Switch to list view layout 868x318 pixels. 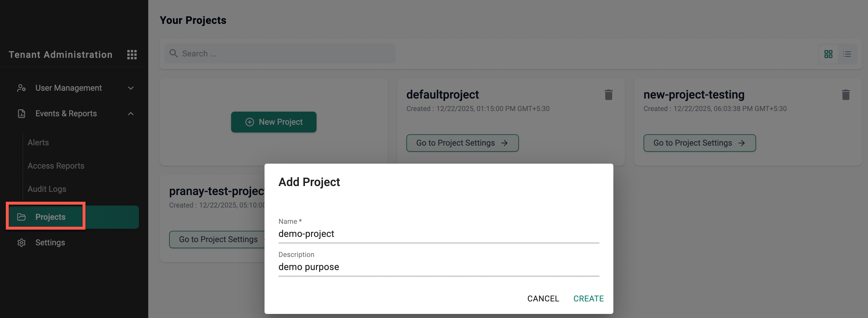click(x=847, y=54)
